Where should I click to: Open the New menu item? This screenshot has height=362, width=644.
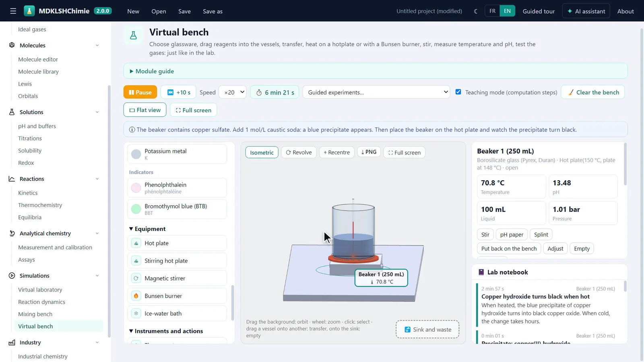coord(133,11)
